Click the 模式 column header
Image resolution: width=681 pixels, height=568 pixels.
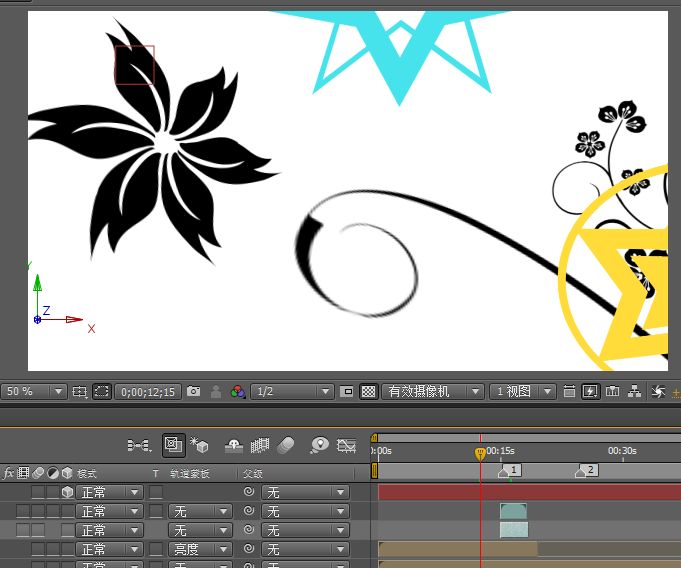86,473
